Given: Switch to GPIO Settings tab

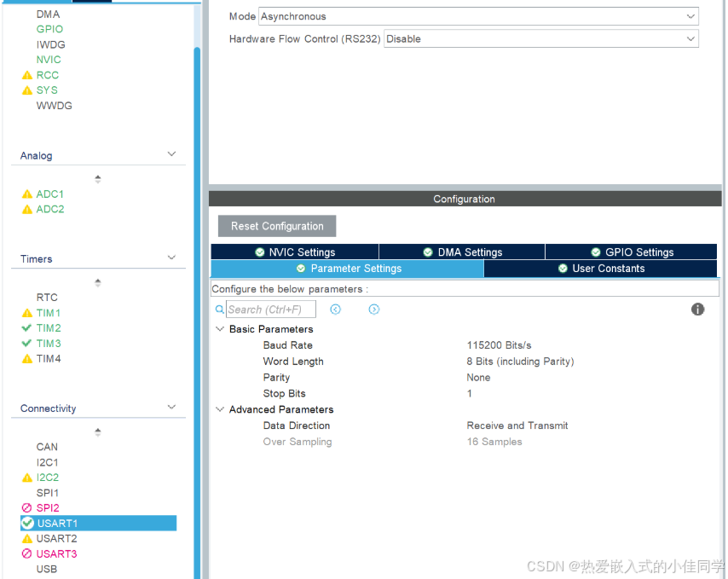Looking at the screenshot, I should (x=632, y=252).
